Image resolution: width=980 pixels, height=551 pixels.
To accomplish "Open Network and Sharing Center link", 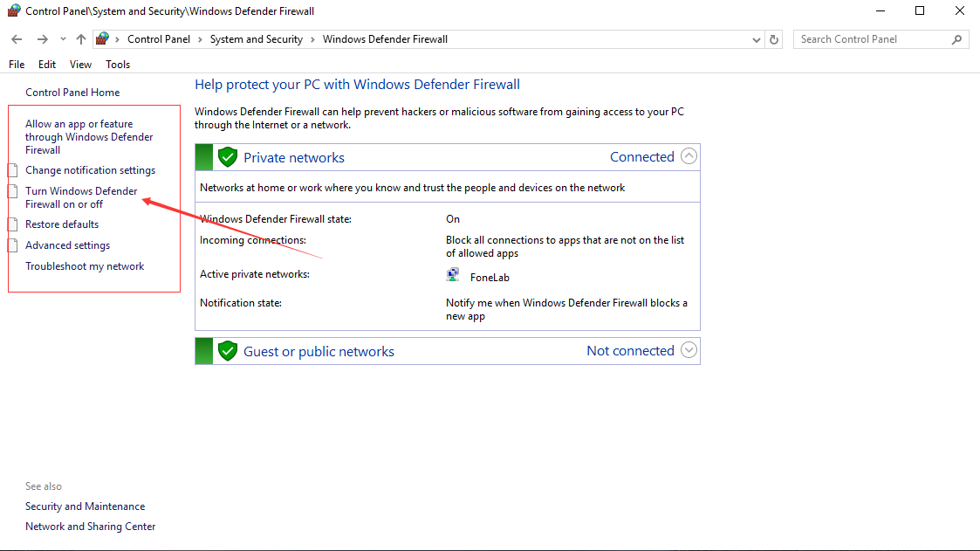I will point(90,527).
